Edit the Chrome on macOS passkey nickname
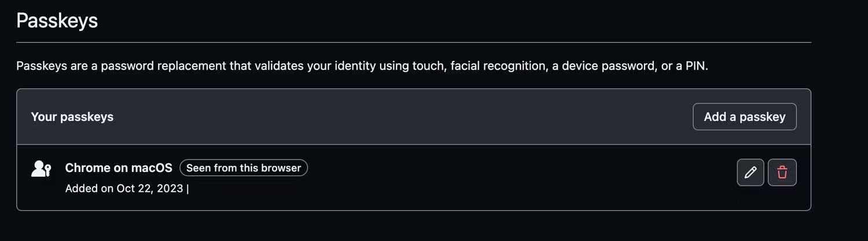This screenshot has width=868, height=241. tap(750, 173)
